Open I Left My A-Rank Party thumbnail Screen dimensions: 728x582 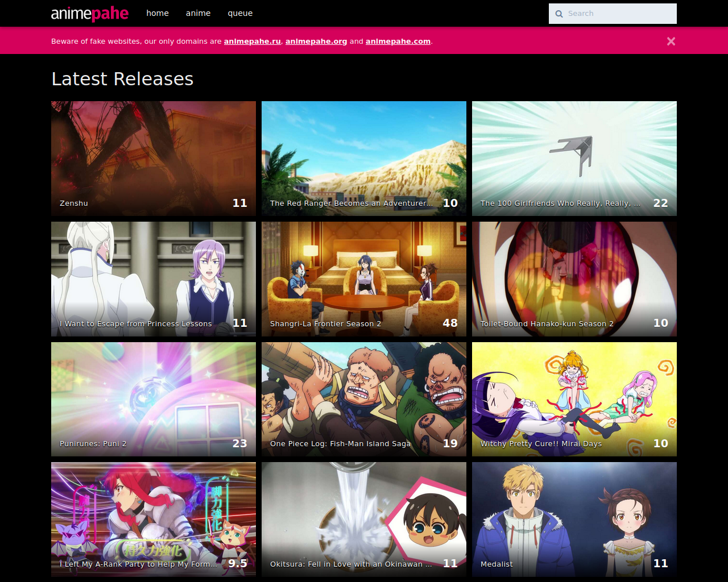pos(154,519)
